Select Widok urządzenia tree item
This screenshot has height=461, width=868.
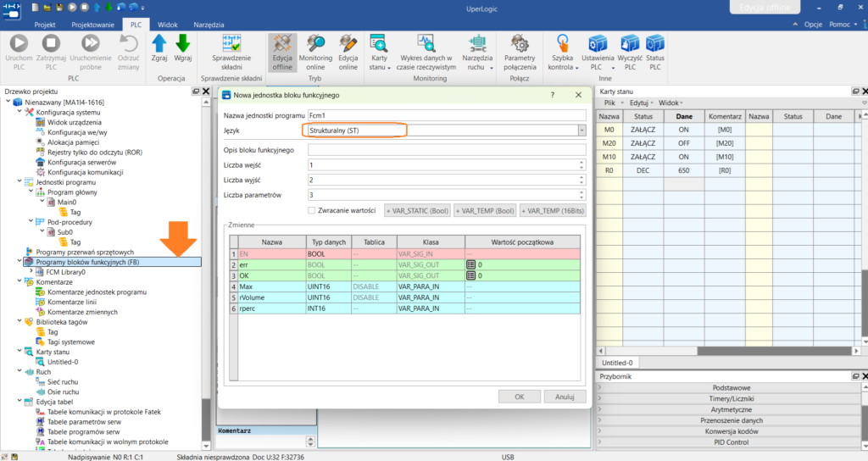75,122
